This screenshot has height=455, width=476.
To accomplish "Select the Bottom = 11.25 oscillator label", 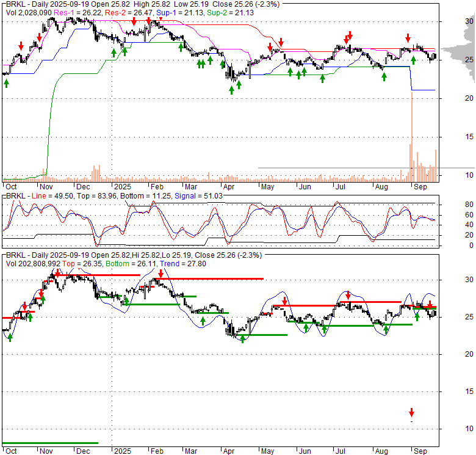I will [146, 196].
